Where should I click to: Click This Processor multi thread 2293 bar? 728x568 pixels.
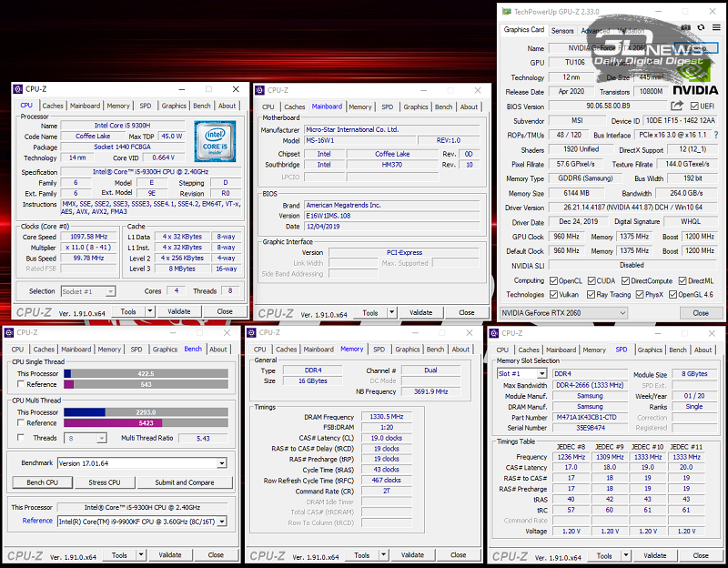pos(146,412)
